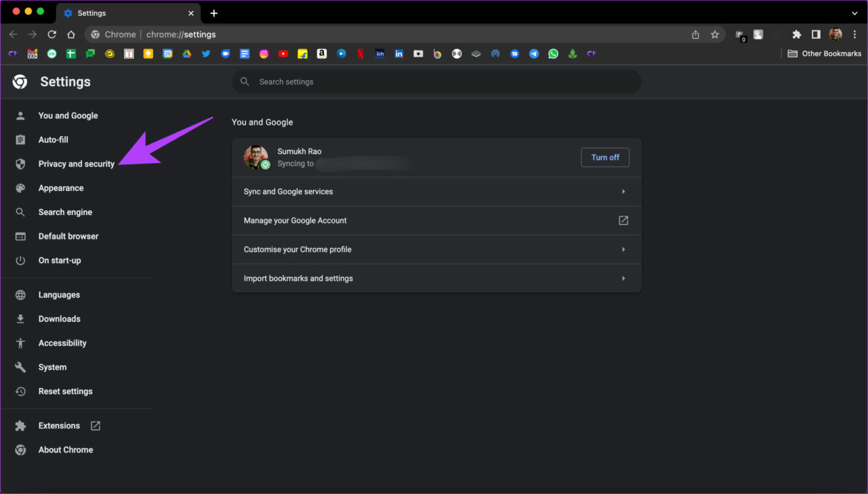This screenshot has height=494, width=868.
Task: Open Manage your Google Account
Action: pos(436,220)
